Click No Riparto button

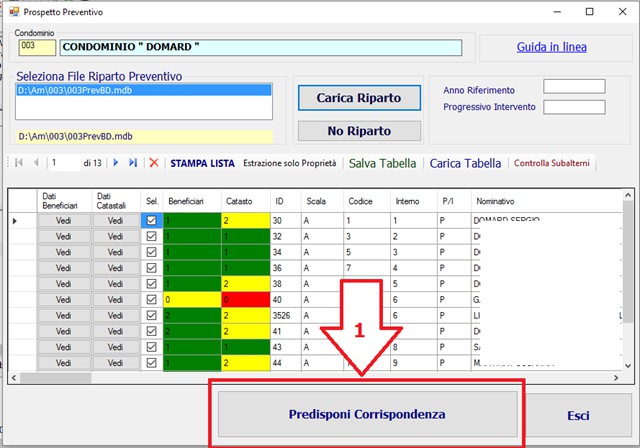coord(359,131)
